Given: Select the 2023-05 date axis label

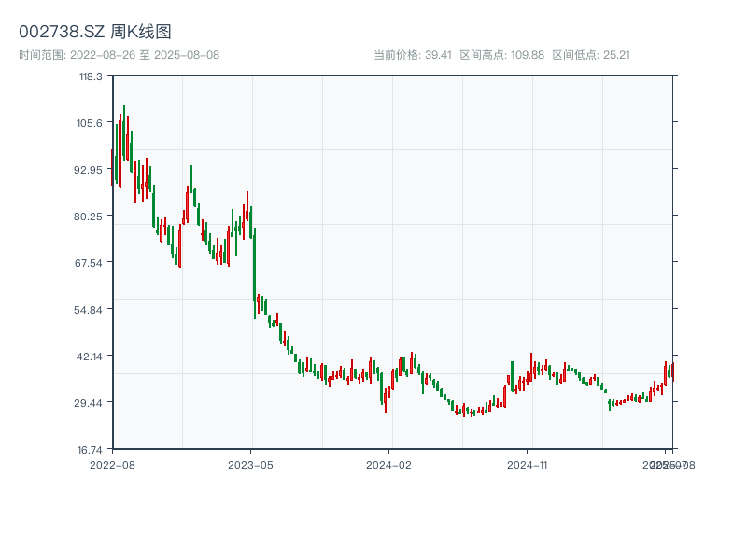Looking at the screenshot, I should click(251, 464).
